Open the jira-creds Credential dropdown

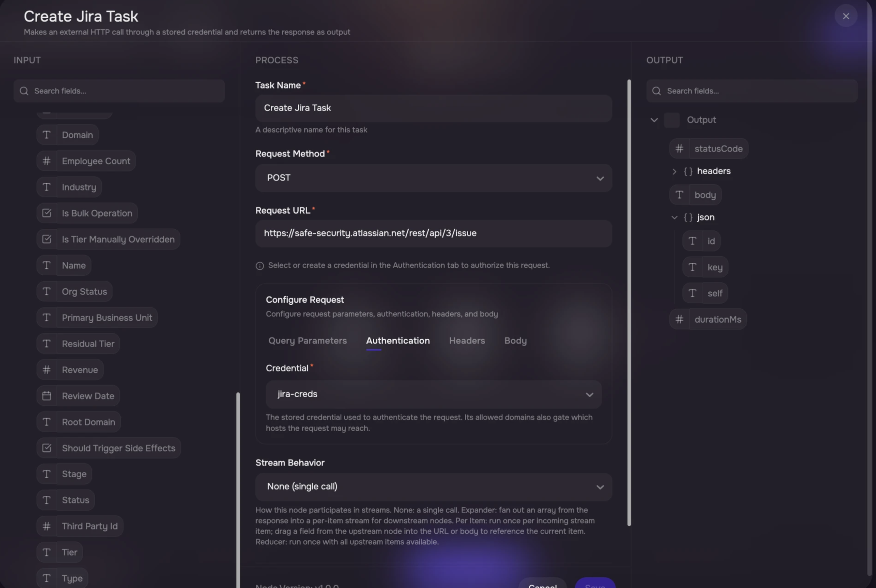pos(434,394)
